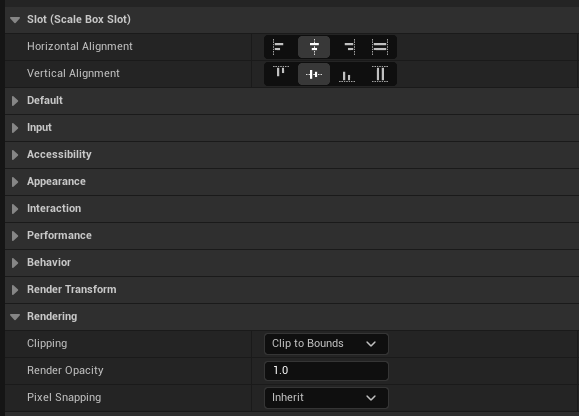Collapse the Slot (Scale Box Slot) section
579x416 pixels.
click(15, 20)
